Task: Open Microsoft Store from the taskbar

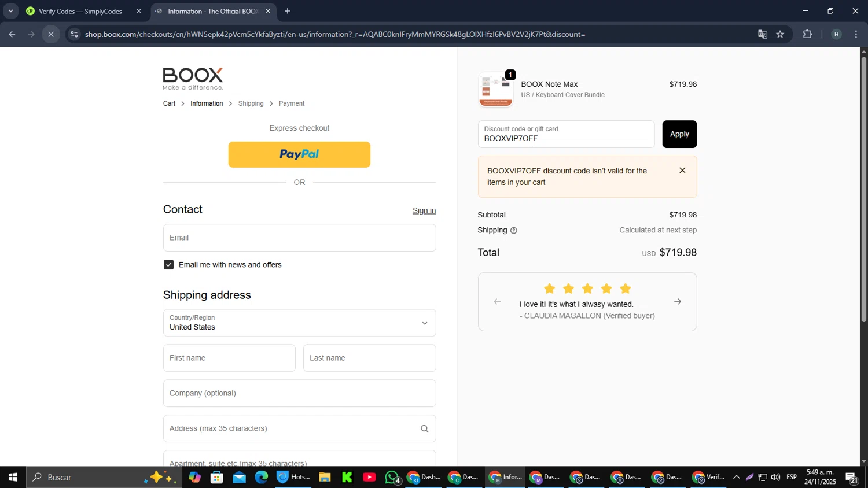Action: point(217,477)
